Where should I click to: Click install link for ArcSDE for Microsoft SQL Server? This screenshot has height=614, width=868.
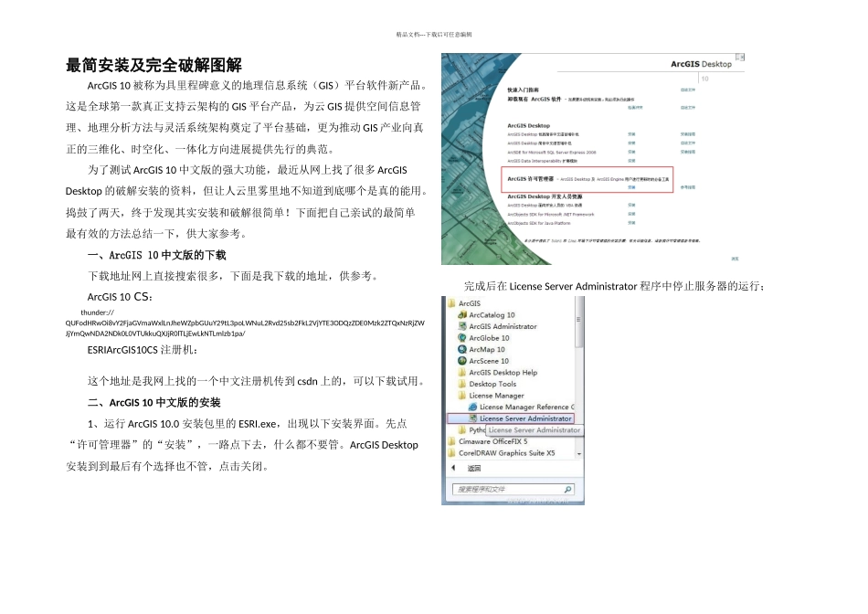coord(631,153)
